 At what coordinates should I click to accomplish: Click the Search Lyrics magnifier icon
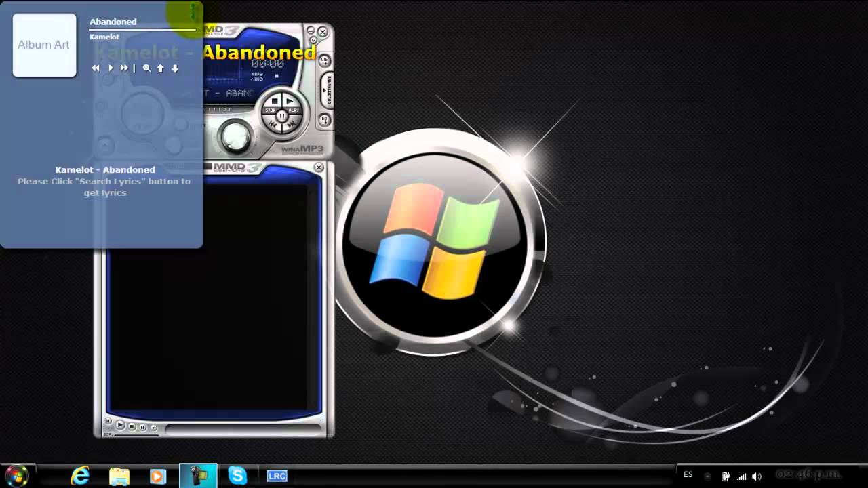coord(146,68)
